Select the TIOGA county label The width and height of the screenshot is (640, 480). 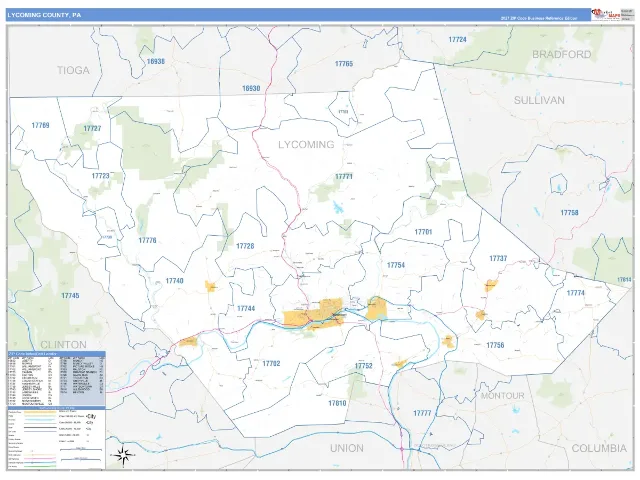73,70
